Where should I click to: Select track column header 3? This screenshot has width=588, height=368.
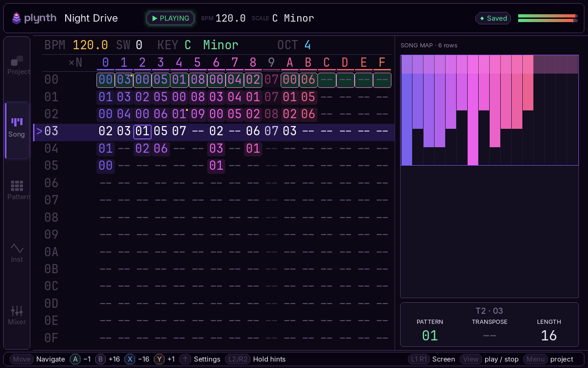[x=161, y=63]
